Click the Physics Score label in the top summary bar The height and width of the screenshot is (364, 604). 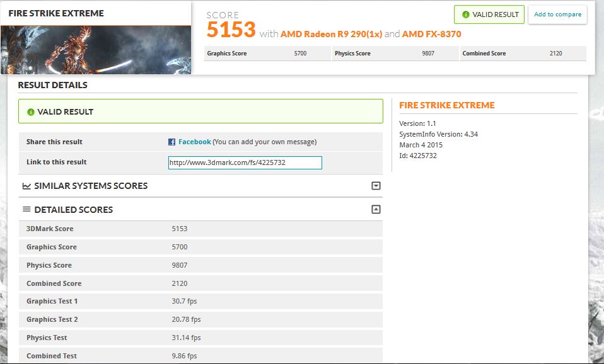pos(352,54)
